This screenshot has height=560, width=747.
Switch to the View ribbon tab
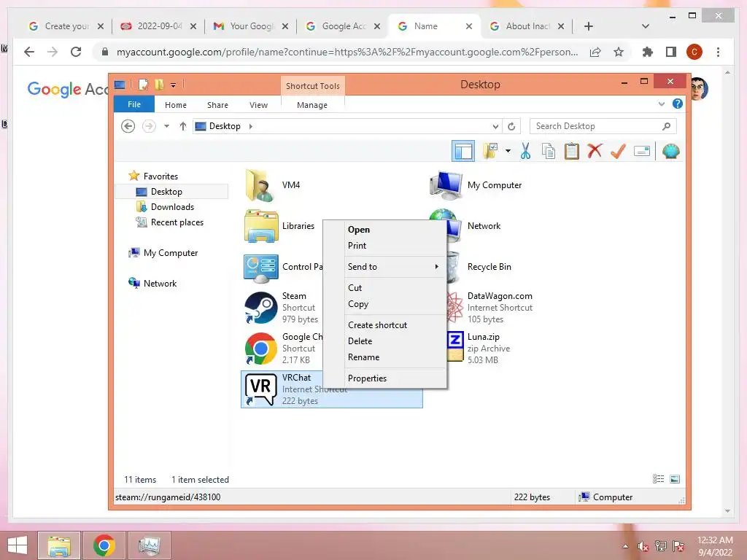(x=258, y=105)
